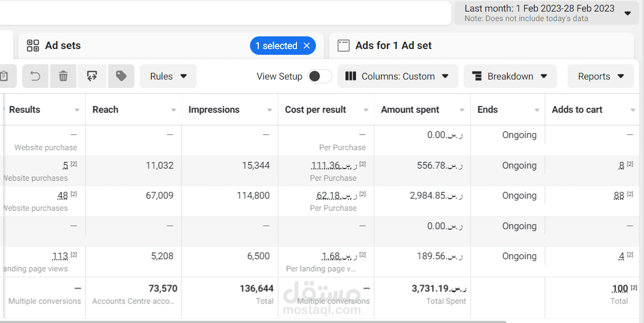Click the label tag icon
Screen dimensions: 644x323
point(121,76)
